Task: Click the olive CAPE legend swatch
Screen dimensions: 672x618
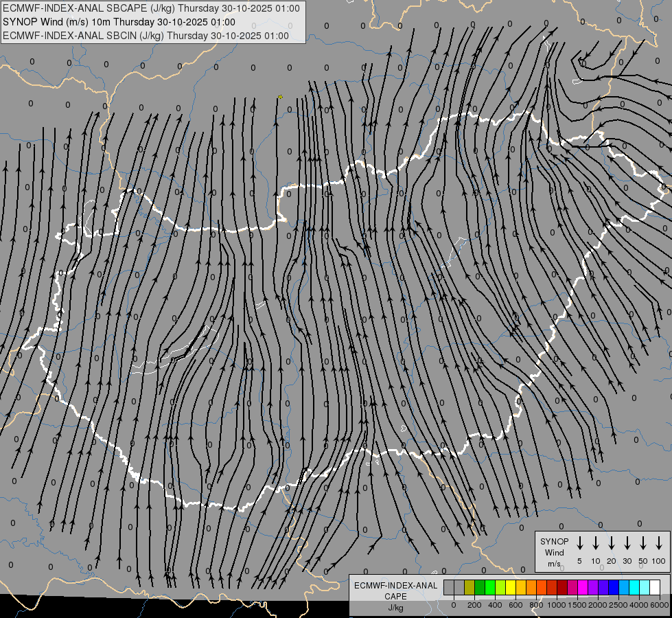Action: click(x=470, y=587)
